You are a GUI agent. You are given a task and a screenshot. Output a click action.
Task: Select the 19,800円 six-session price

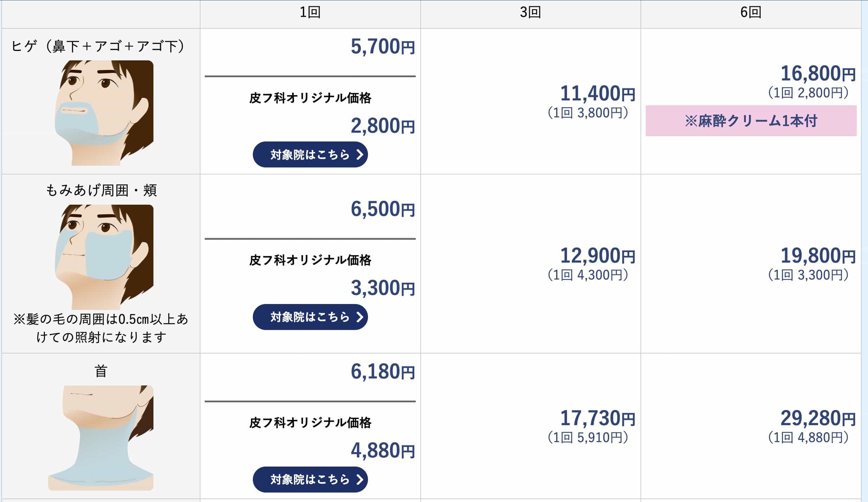tap(818, 256)
